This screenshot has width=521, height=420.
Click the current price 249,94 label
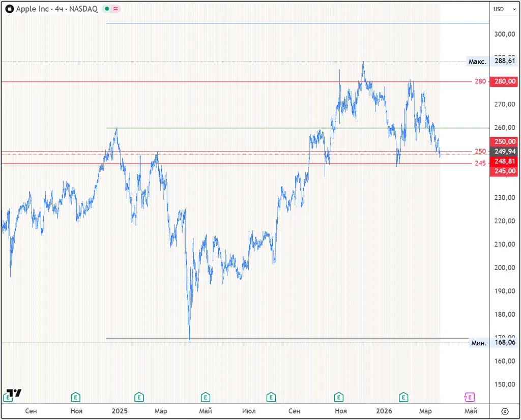(x=504, y=152)
